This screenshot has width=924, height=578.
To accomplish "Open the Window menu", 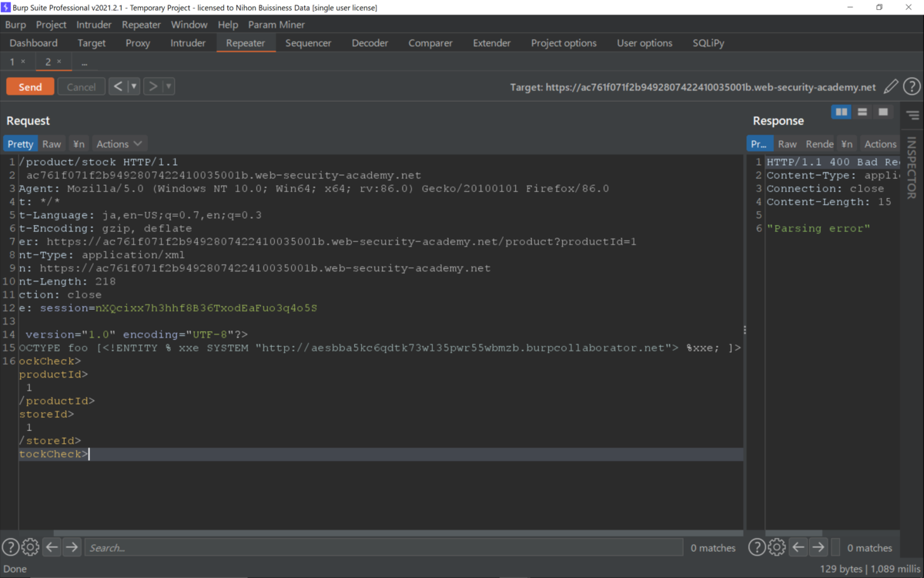I will point(189,25).
